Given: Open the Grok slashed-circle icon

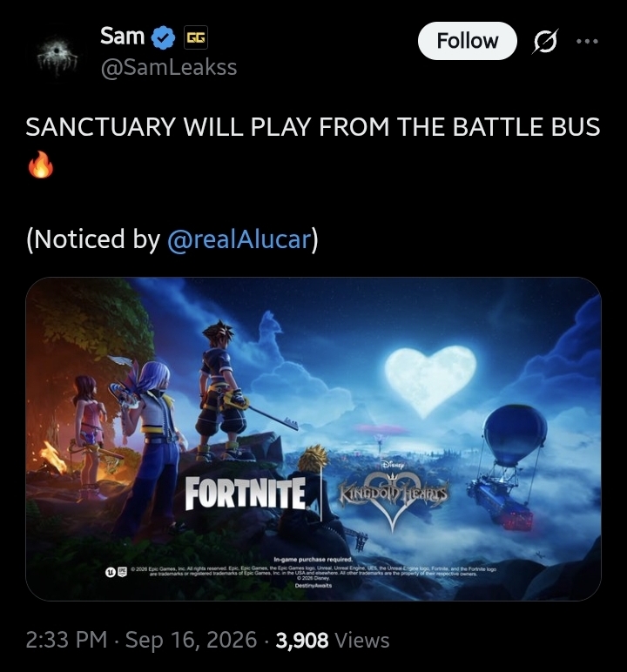Looking at the screenshot, I should pos(546,42).
